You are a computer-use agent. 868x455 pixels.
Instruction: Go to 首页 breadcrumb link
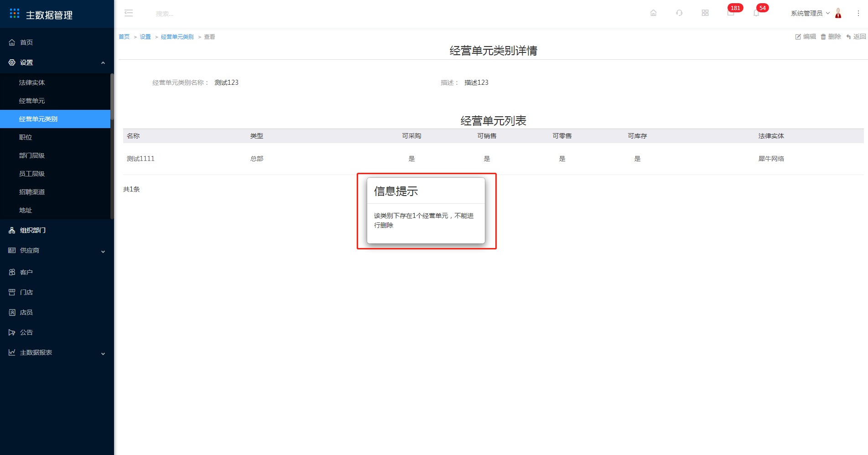tap(124, 37)
